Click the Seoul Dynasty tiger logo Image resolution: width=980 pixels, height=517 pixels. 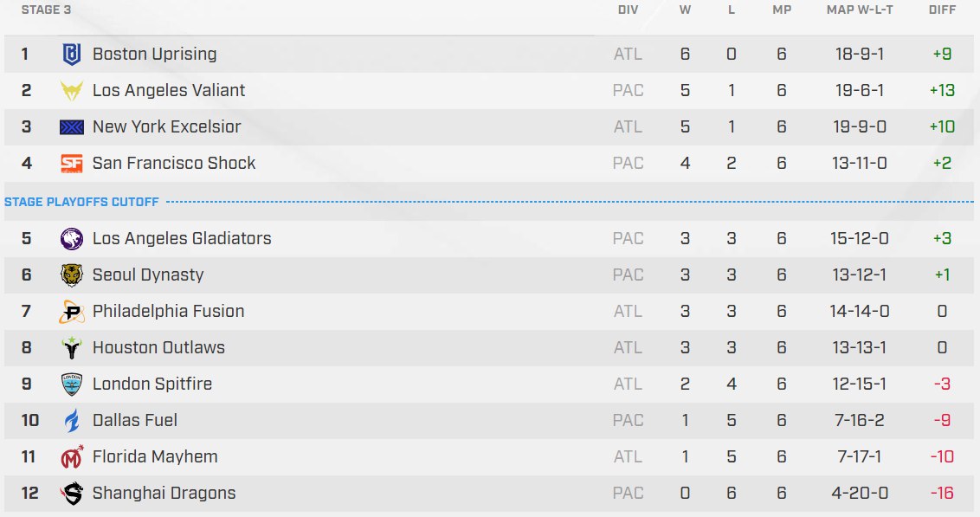71,275
